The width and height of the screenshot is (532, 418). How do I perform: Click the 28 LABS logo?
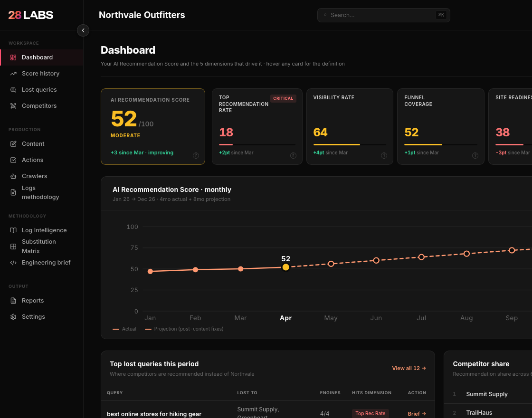coord(31,15)
